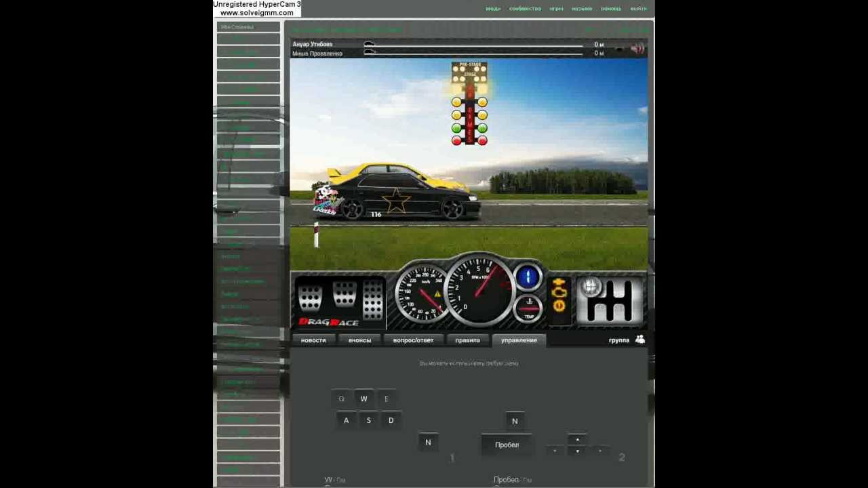868x488 pixels.
Task: Click the left arrow key icon
Action: (555, 451)
